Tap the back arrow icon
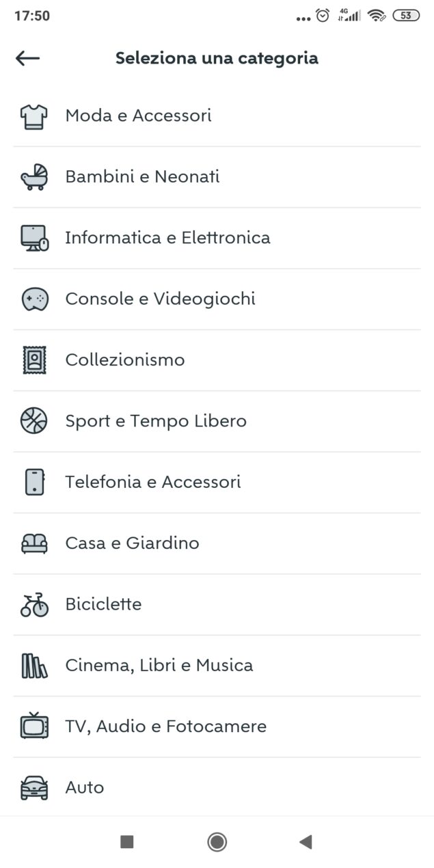This screenshot has width=434, height=868. click(28, 58)
